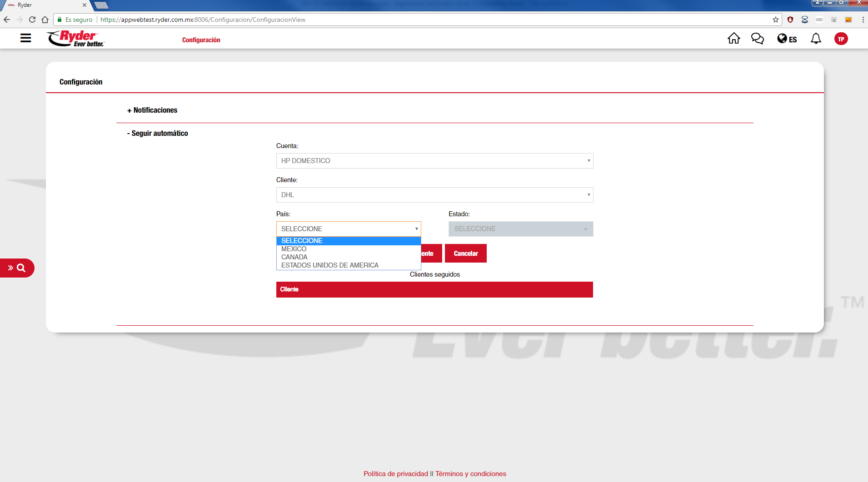
Task: Click the Cancelar button
Action: point(465,253)
